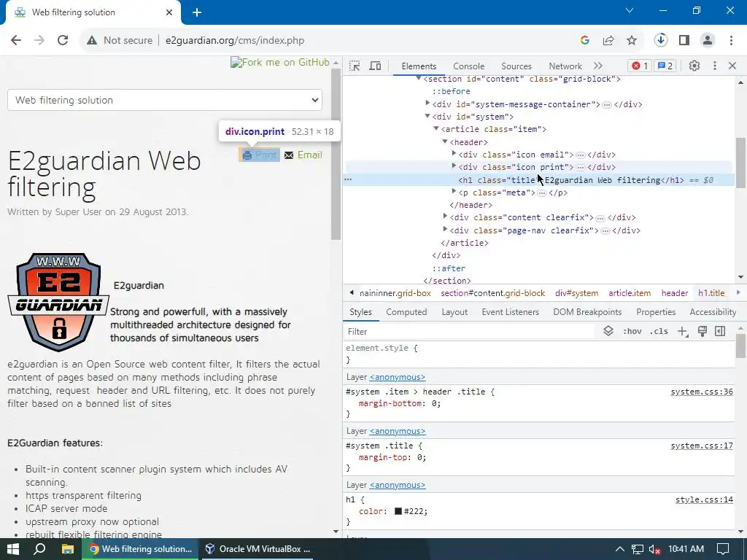Screen dimensions: 747x560
Task: Open the Web filtering solution dropdown
Action: click(165, 100)
